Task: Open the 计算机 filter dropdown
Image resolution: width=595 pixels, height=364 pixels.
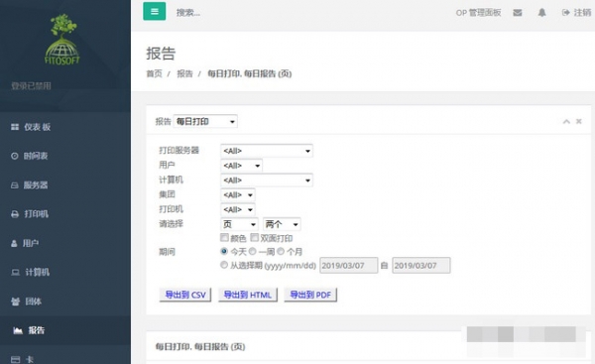Action: tap(267, 181)
